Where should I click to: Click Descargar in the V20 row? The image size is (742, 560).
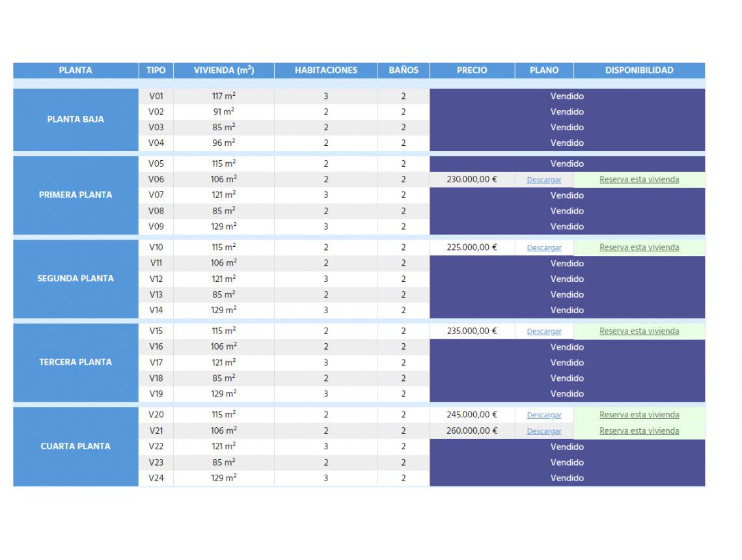[544, 415]
